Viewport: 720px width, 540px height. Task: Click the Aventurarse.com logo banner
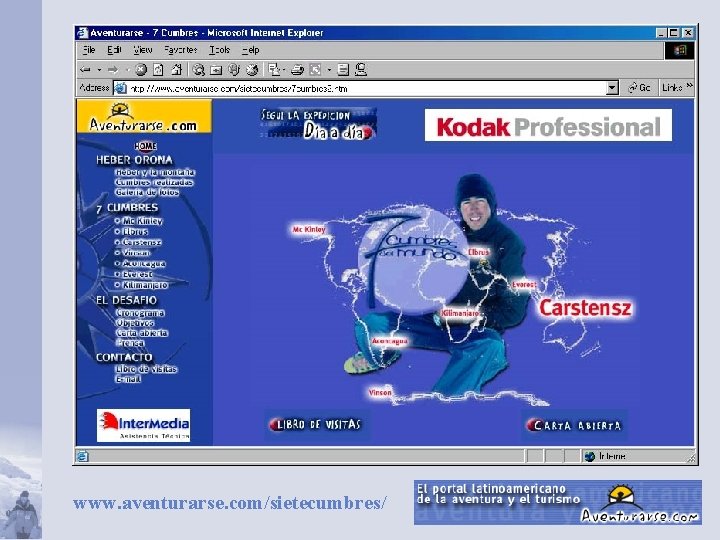click(144, 117)
